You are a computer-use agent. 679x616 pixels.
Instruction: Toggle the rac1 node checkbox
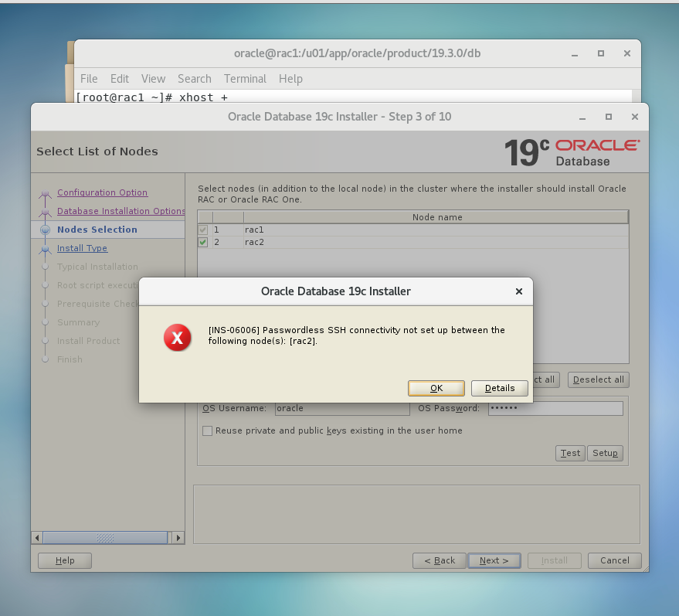[x=202, y=230]
